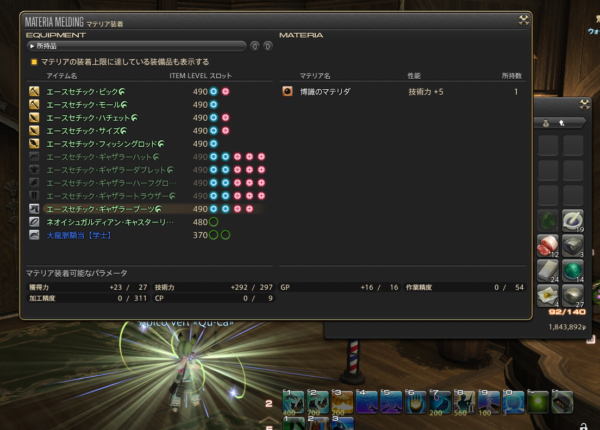Image resolution: width=600 pixels, height=430 pixels.
Task: Go to previous equipment category arrow
Action: (254, 45)
